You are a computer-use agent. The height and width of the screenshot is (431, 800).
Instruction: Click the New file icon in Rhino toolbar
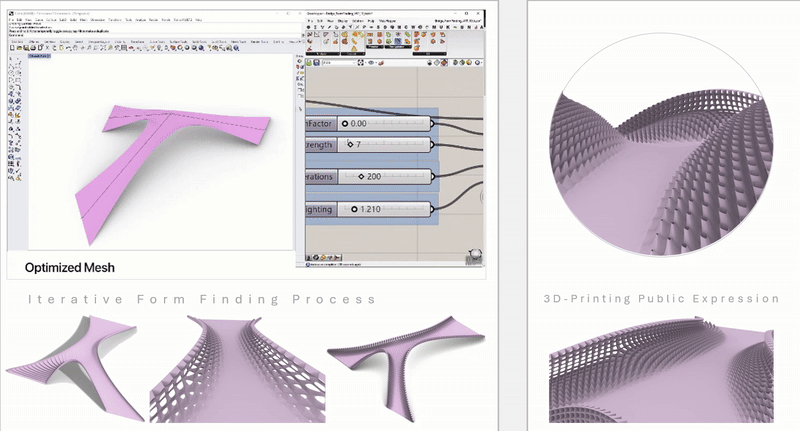[x=13, y=48]
